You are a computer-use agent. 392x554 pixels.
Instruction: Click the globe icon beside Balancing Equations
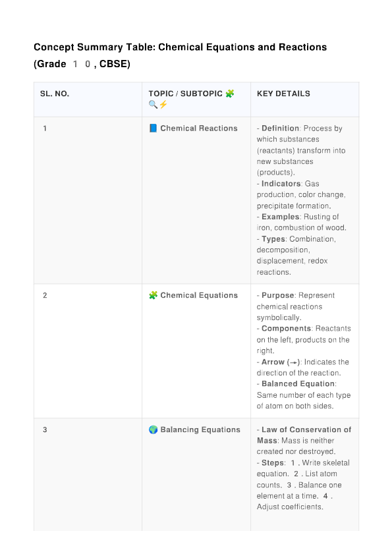(x=153, y=429)
